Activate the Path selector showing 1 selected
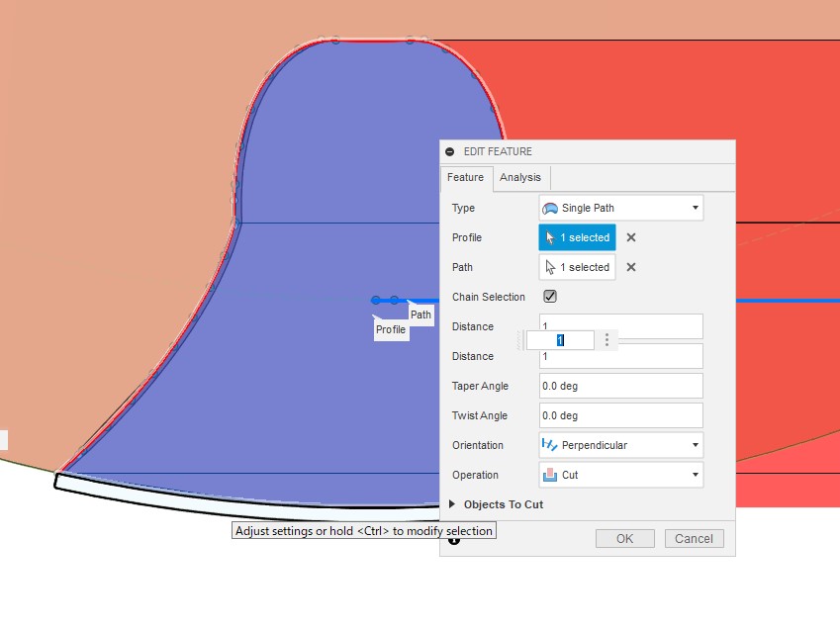This screenshot has height=630, width=840. pyautogui.click(x=577, y=268)
